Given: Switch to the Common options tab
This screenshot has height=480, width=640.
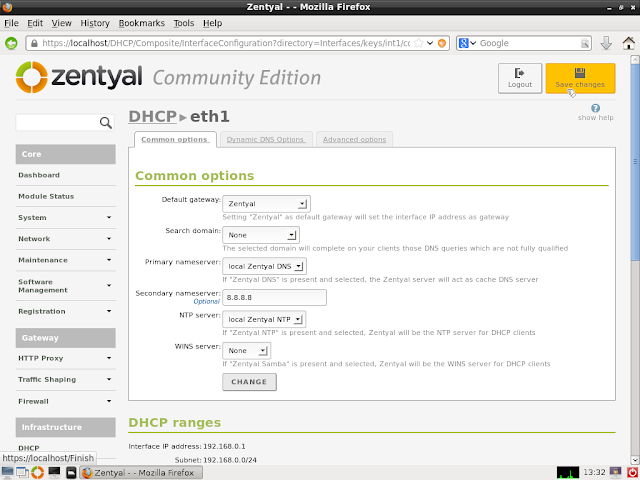Looking at the screenshot, I should pos(175,140).
